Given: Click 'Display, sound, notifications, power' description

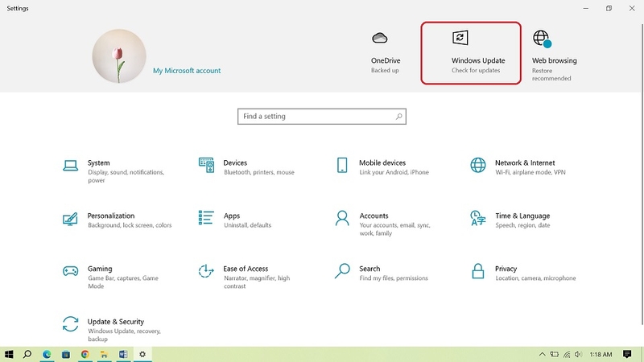Looking at the screenshot, I should pos(126,176).
